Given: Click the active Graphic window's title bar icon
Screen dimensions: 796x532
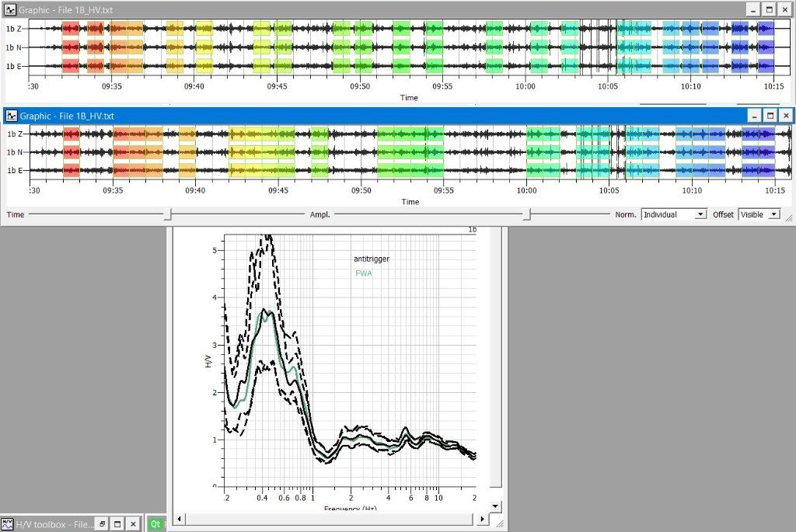Looking at the screenshot, I should (x=12, y=116).
